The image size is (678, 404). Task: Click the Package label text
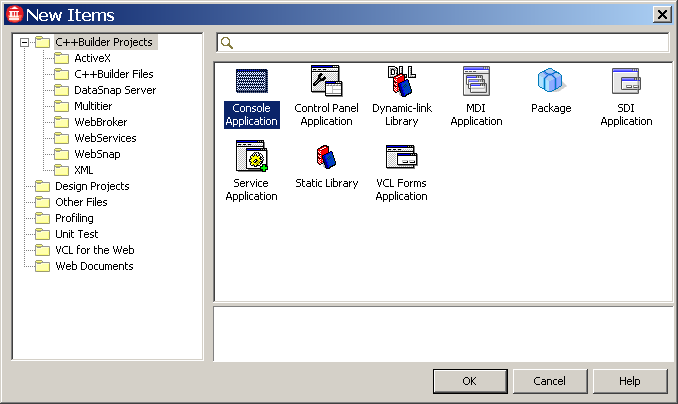click(551, 108)
